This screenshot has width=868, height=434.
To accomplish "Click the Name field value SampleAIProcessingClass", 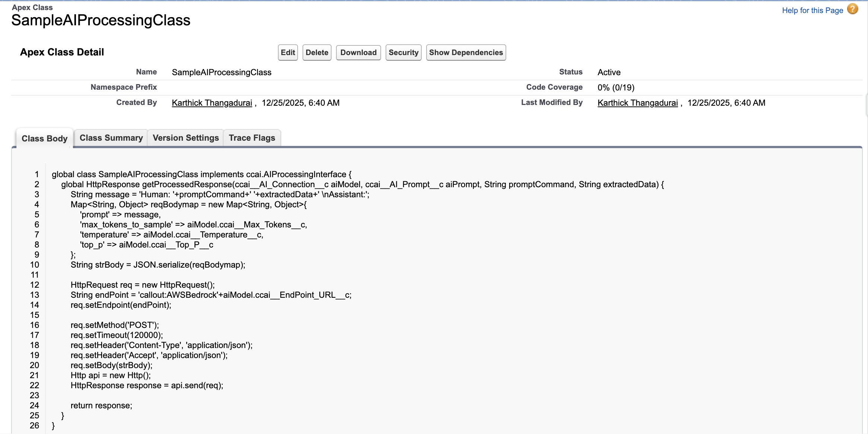I will click(221, 73).
